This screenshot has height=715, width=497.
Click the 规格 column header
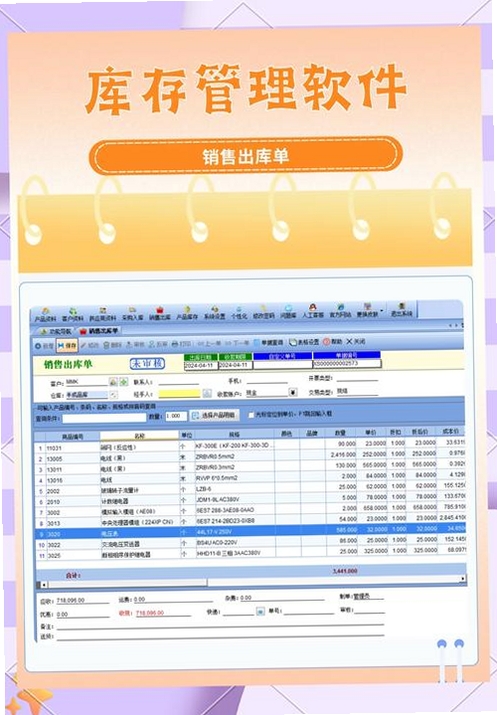pyautogui.click(x=234, y=435)
